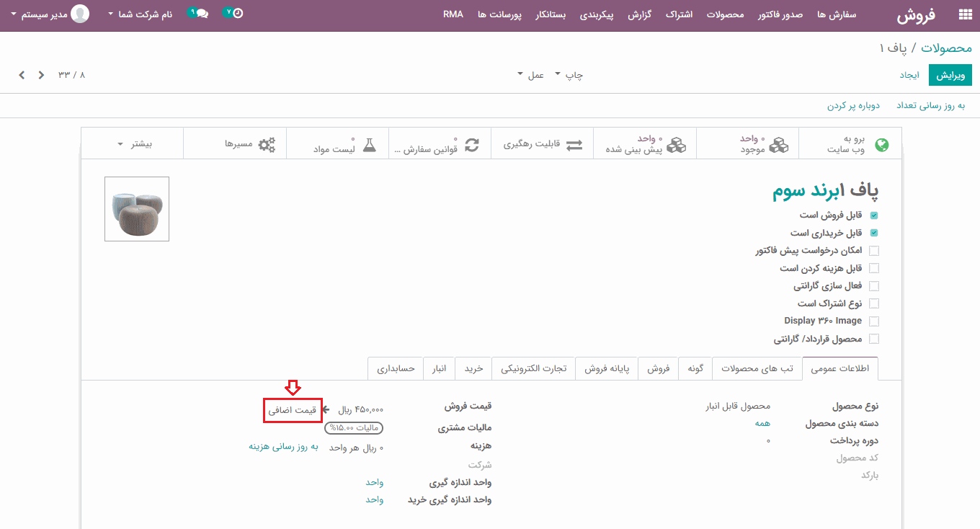The image size is (980, 529).
Task: Click the 'ویرایش' edit button
Action: [950, 75]
